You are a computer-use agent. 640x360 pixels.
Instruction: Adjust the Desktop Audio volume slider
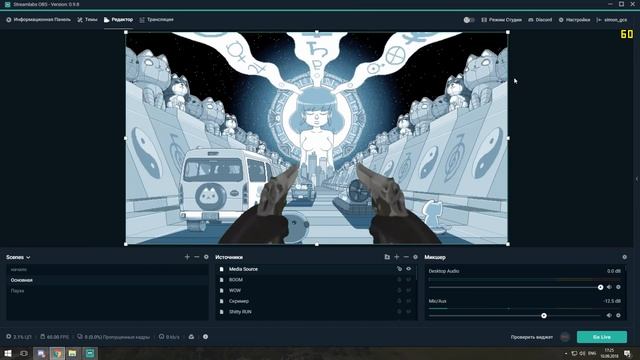pos(515,287)
